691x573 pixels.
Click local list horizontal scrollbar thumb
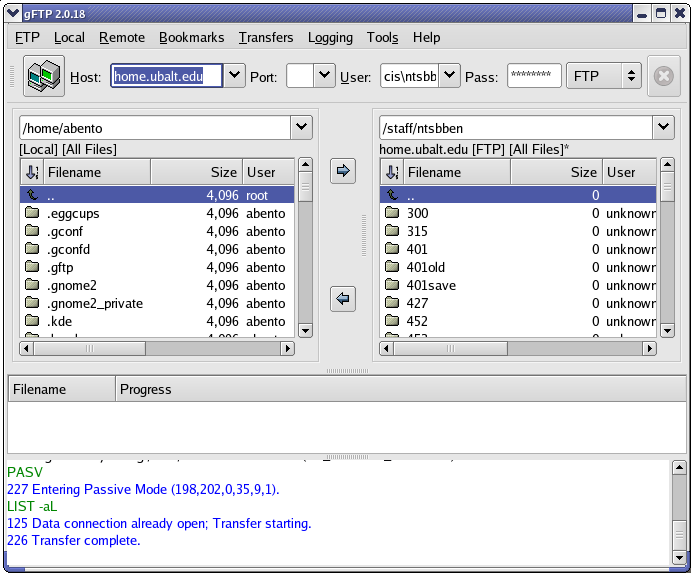pos(90,349)
